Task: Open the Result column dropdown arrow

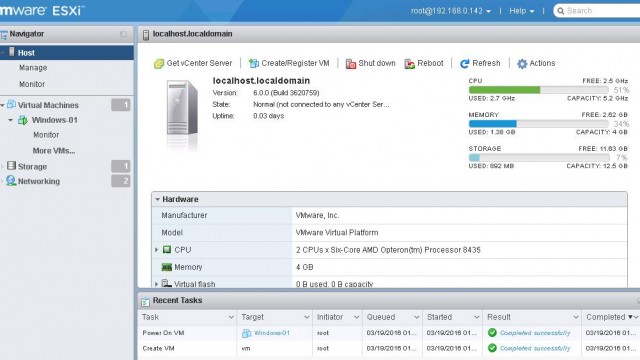Action: pyautogui.click(x=576, y=317)
